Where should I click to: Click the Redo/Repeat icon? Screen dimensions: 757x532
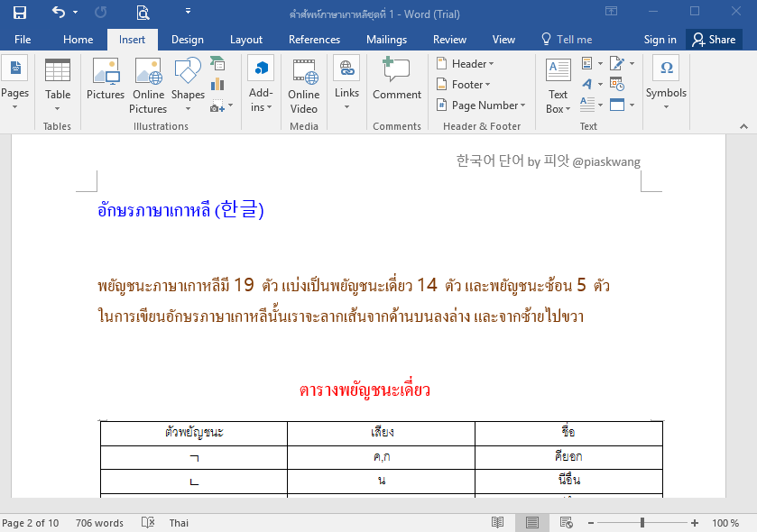point(100,13)
